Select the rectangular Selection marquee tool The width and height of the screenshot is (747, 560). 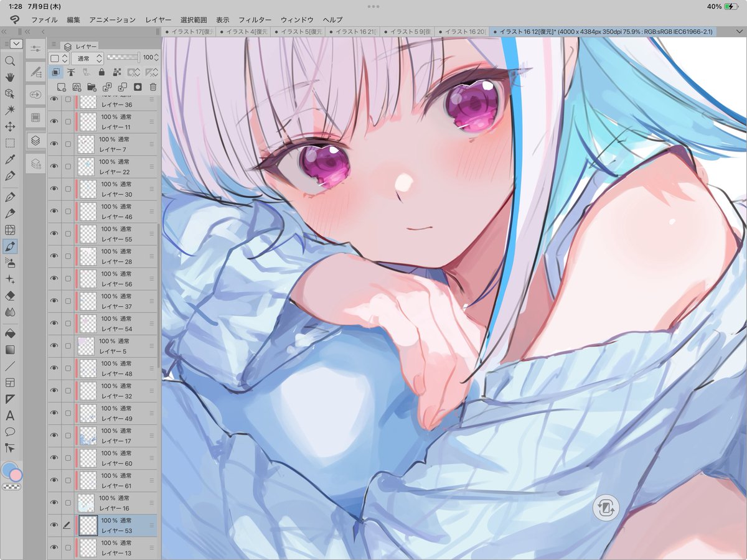point(10,143)
